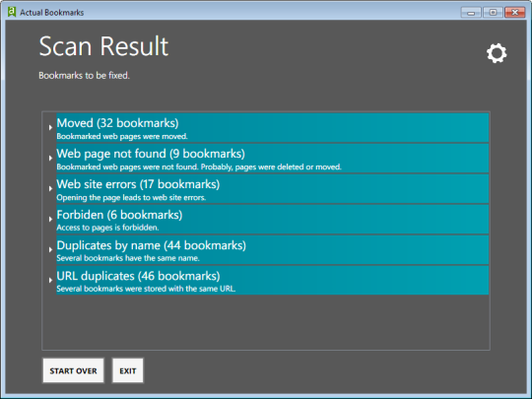Click 'Several bookmarks were stored with the same URL.'
Screen dimensions: 532x399
coord(146,289)
